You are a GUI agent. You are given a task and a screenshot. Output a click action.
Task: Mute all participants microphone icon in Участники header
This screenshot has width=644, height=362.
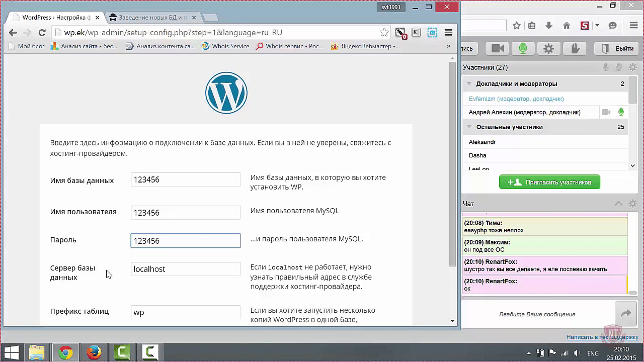tap(606, 67)
